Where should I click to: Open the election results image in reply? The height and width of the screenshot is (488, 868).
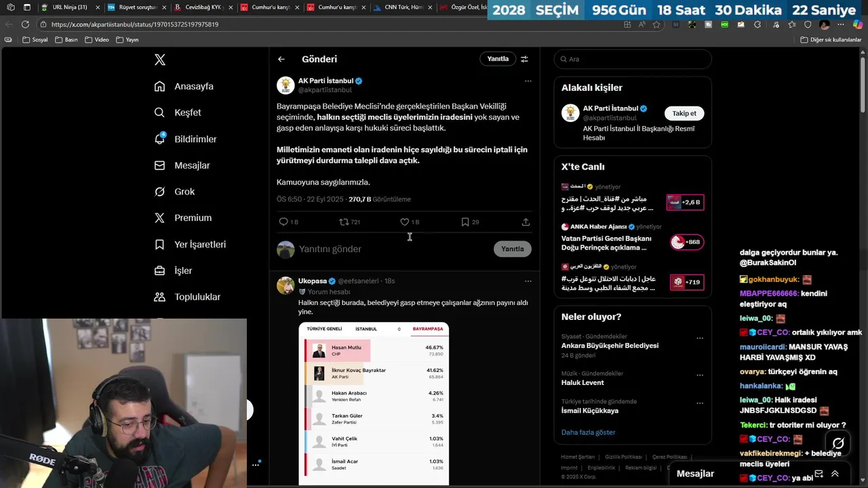(374, 404)
